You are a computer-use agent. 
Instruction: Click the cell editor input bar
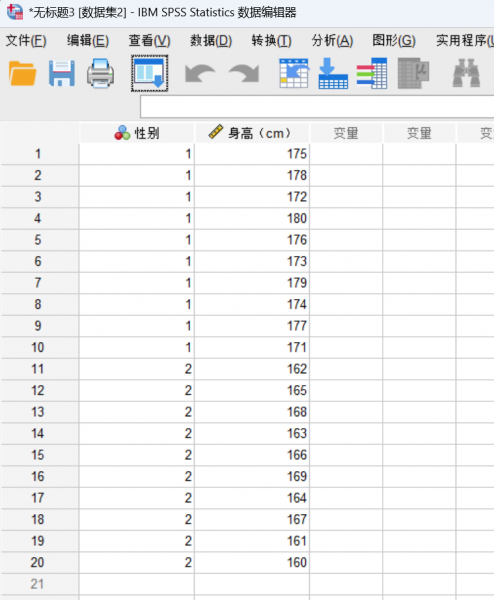[x=317, y=107]
